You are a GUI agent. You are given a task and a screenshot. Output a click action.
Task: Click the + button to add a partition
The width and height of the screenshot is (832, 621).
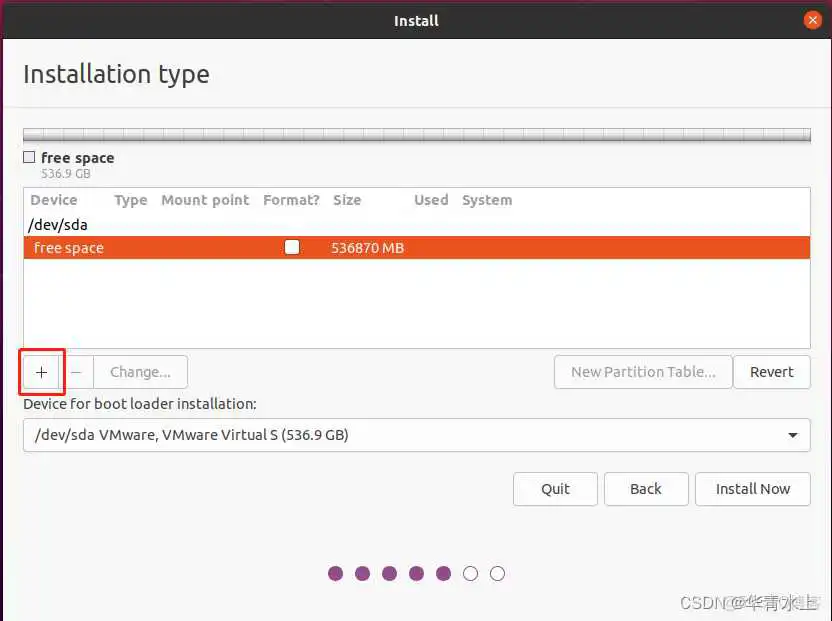[41, 371]
